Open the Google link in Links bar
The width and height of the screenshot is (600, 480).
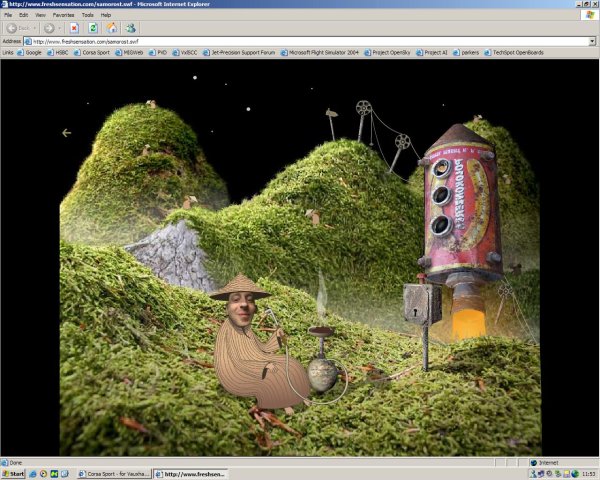pyautogui.click(x=31, y=52)
